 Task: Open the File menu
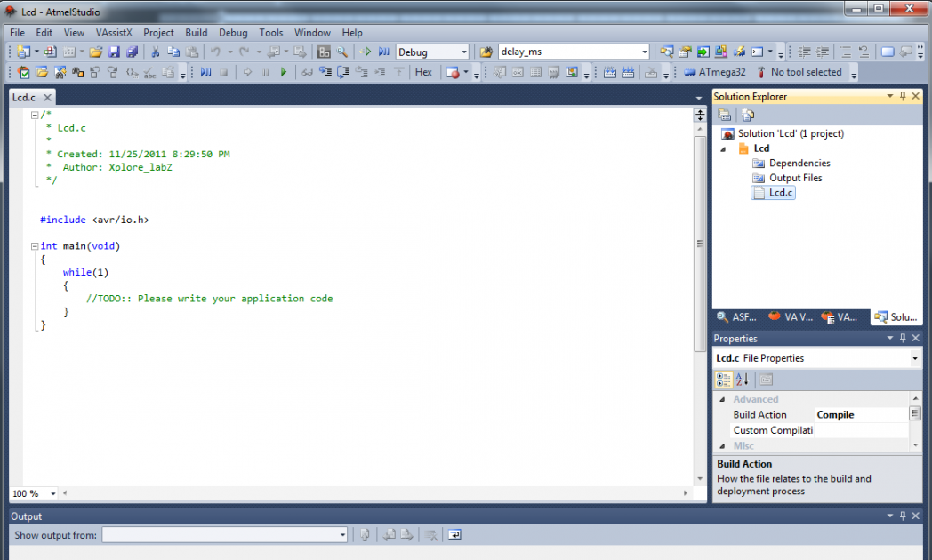[x=17, y=33]
